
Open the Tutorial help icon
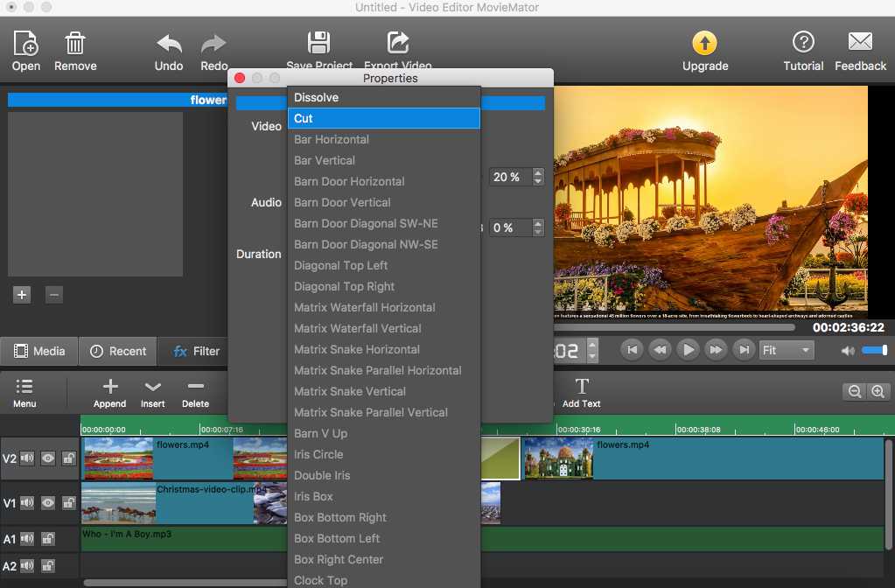(x=803, y=42)
